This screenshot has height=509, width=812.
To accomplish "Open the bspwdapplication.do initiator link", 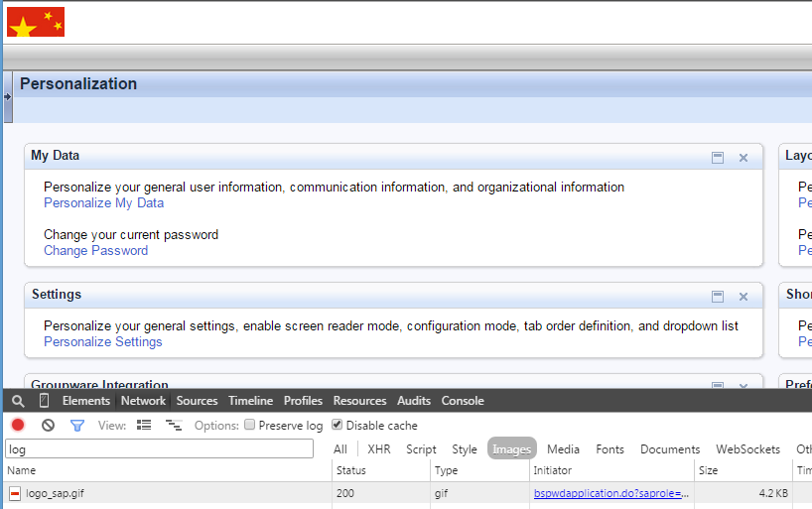I will pos(611,493).
